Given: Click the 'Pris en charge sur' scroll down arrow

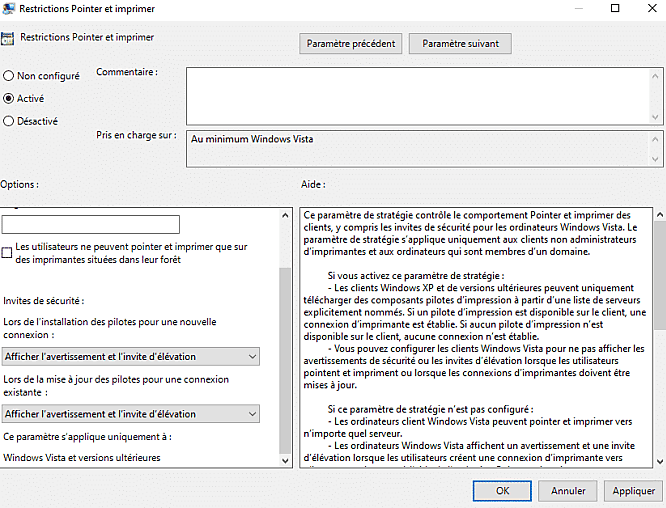Looking at the screenshot, I should (655, 159).
